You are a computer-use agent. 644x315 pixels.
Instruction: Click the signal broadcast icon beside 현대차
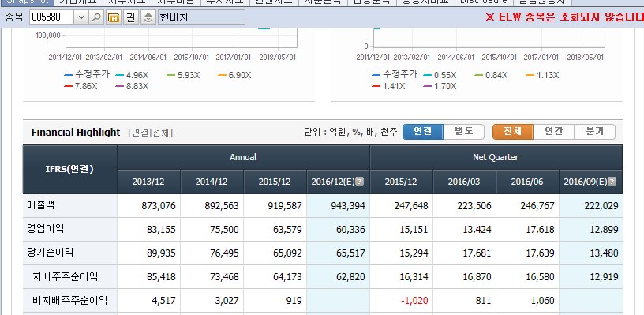pyautogui.click(x=148, y=17)
